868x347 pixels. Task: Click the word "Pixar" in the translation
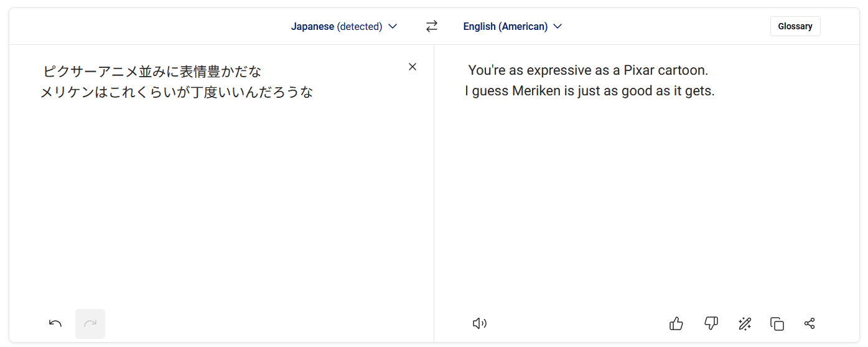coord(640,70)
